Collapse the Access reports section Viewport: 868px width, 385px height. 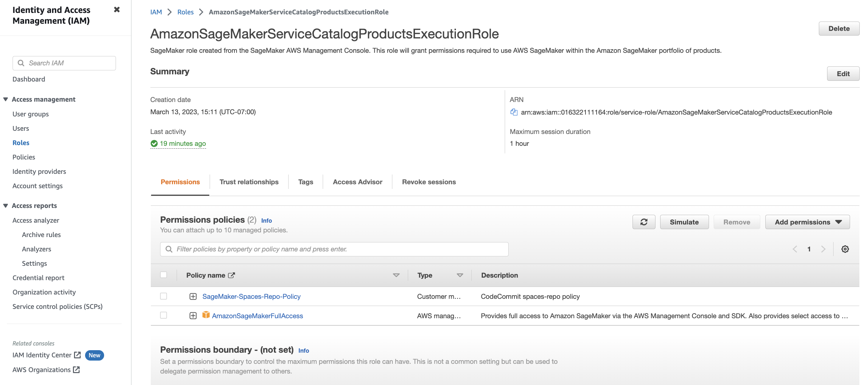pyautogui.click(x=5, y=206)
